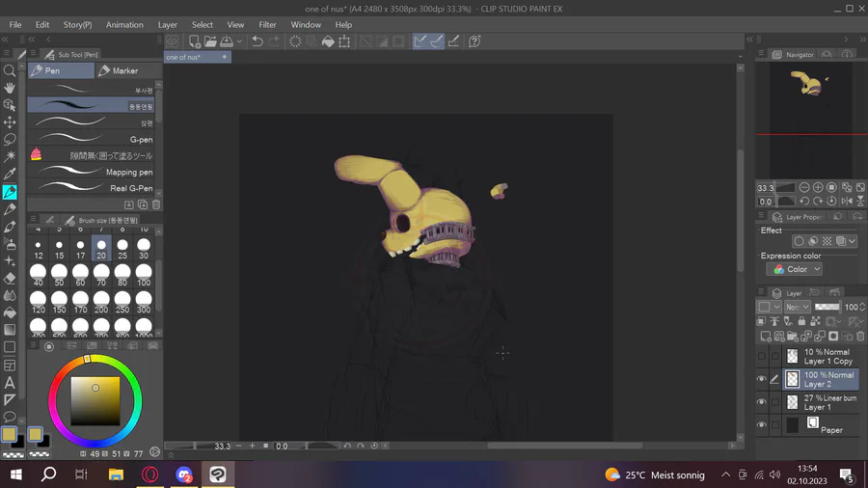Toggle visibility of Paper layer
Viewport: 868px width, 488px height.
coord(762,425)
